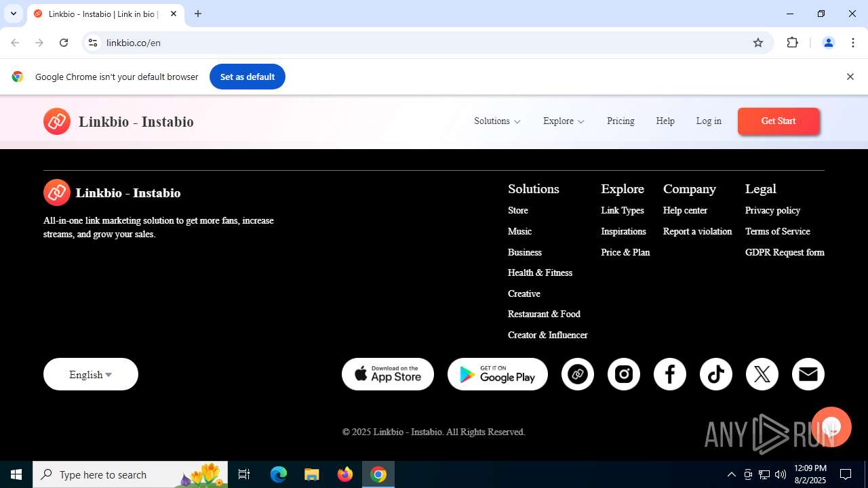Click Log in in the header
The width and height of the screenshot is (868, 488).
[709, 121]
